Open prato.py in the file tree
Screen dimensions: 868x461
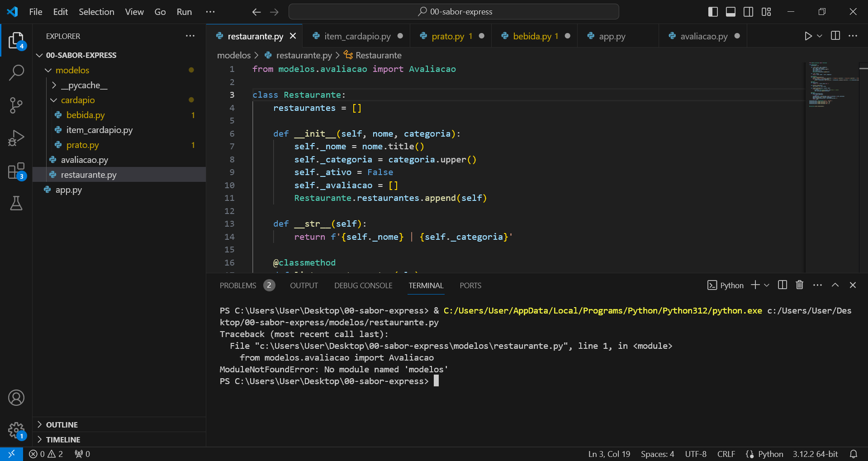coord(119,145)
